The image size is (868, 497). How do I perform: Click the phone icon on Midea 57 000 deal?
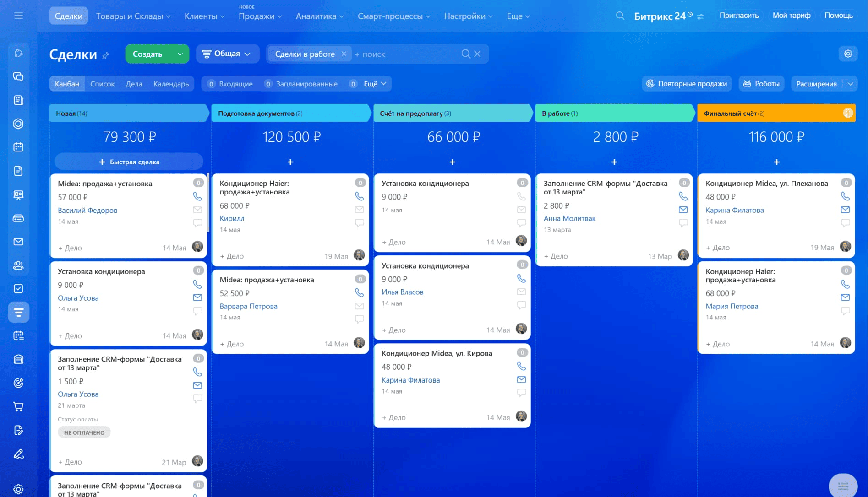197,196
